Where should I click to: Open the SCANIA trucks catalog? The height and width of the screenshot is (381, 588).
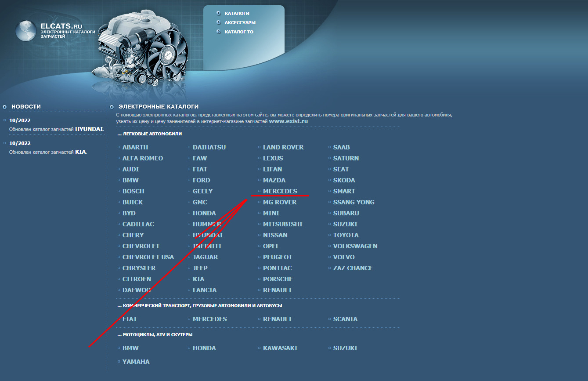346,319
